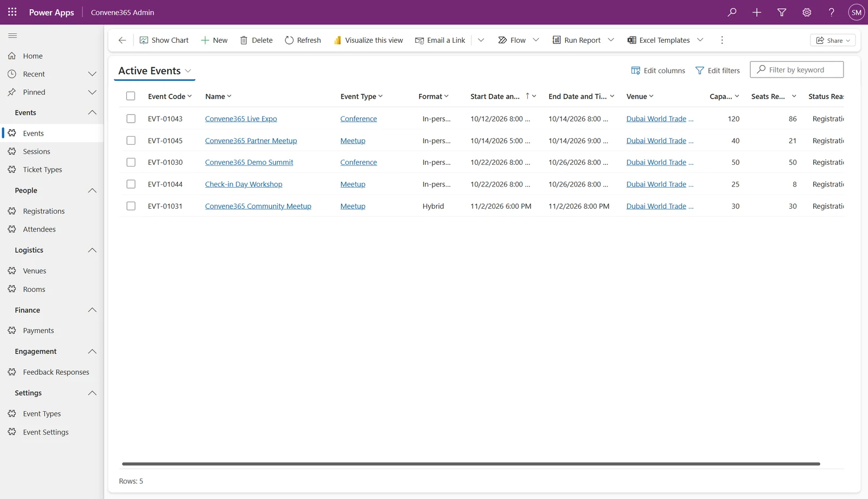The image size is (868, 499).
Task: Click Edit filters funnel button
Action: pyautogui.click(x=718, y=71)
